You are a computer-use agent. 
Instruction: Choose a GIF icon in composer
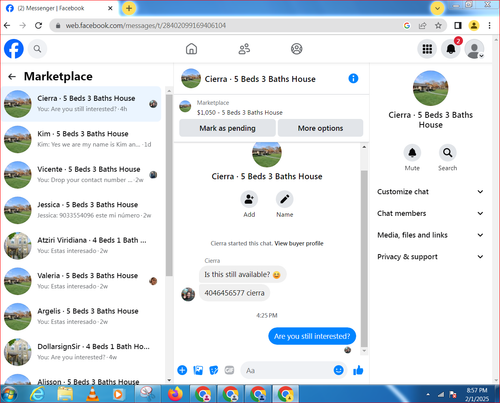(x=229, y=370)
